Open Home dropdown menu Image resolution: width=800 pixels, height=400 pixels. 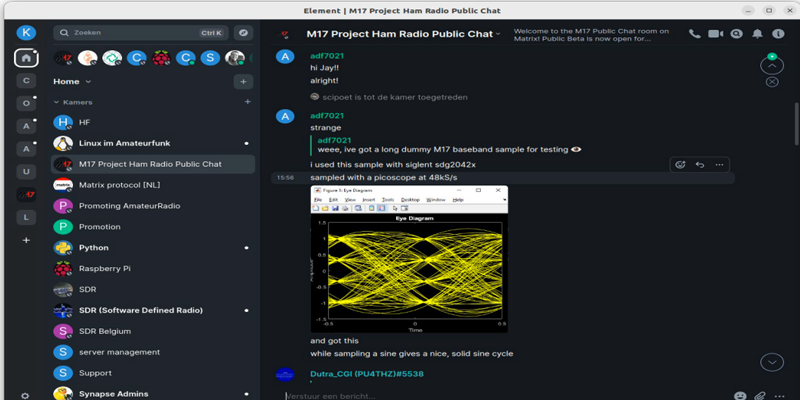(72, 82)
